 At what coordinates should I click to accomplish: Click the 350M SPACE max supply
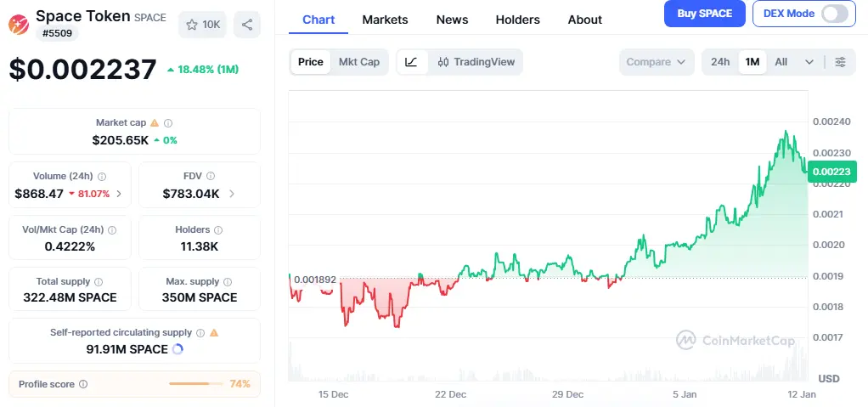[200, 297]
